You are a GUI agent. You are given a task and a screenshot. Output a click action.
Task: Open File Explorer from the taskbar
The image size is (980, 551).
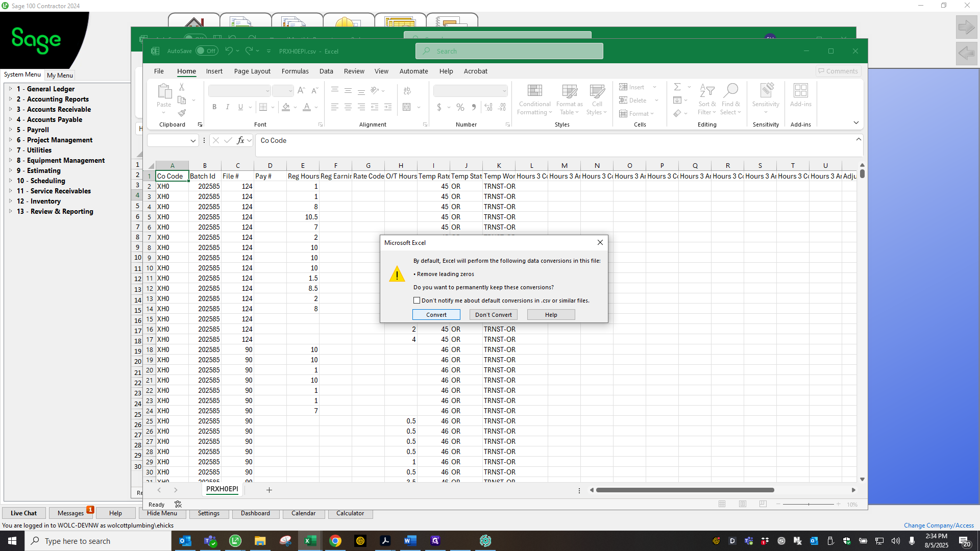coord(260,541)
